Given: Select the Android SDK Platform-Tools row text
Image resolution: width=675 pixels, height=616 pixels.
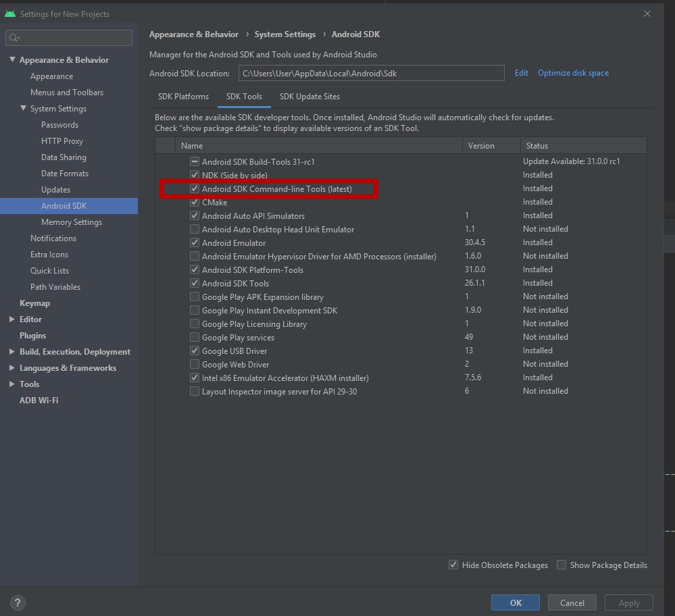Looking at the screenshot, I should (x=253, y=270).
